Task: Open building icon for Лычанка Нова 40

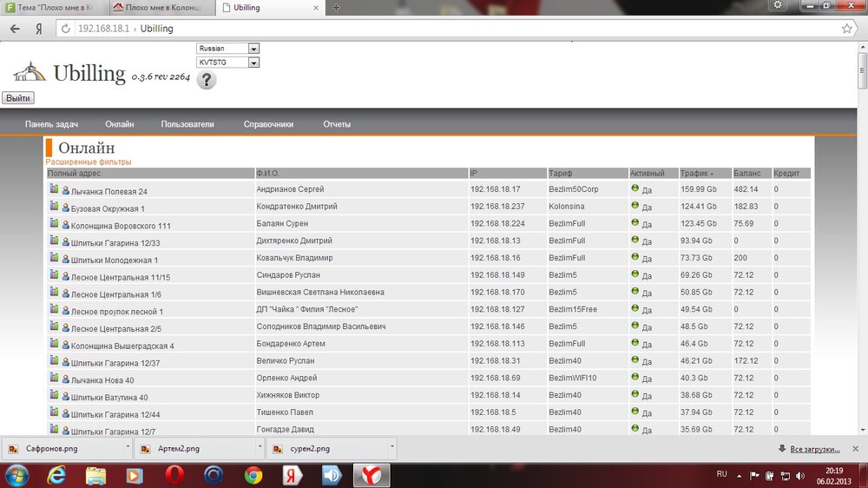Action: click(54, 378)
